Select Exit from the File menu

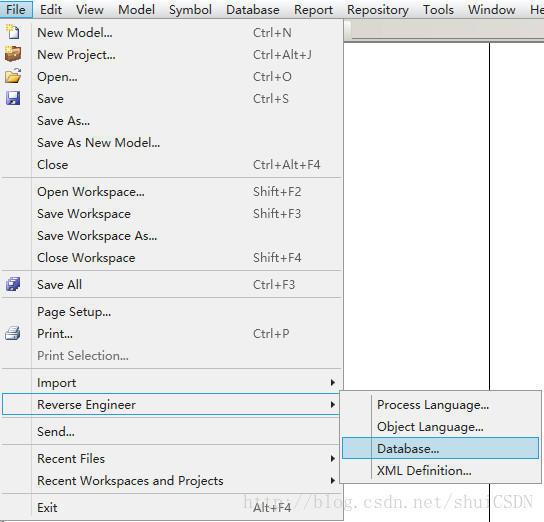coord(172,507)
